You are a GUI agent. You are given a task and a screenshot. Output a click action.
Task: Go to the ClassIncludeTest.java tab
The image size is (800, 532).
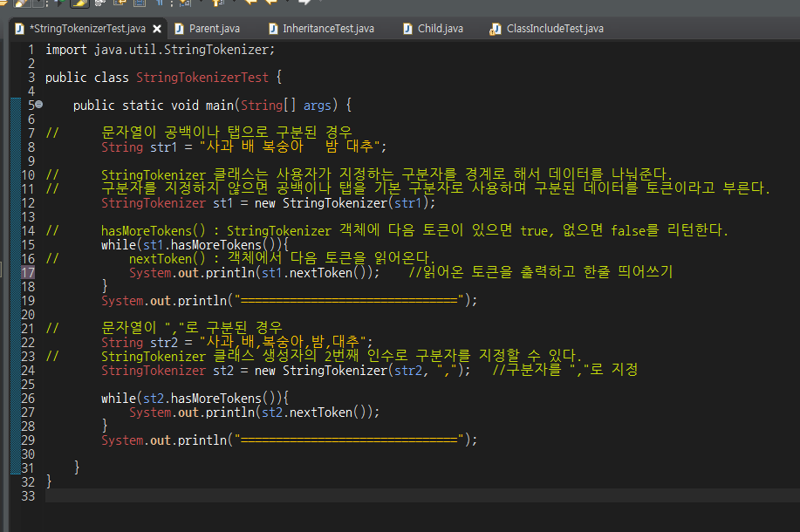click(555, 29)
